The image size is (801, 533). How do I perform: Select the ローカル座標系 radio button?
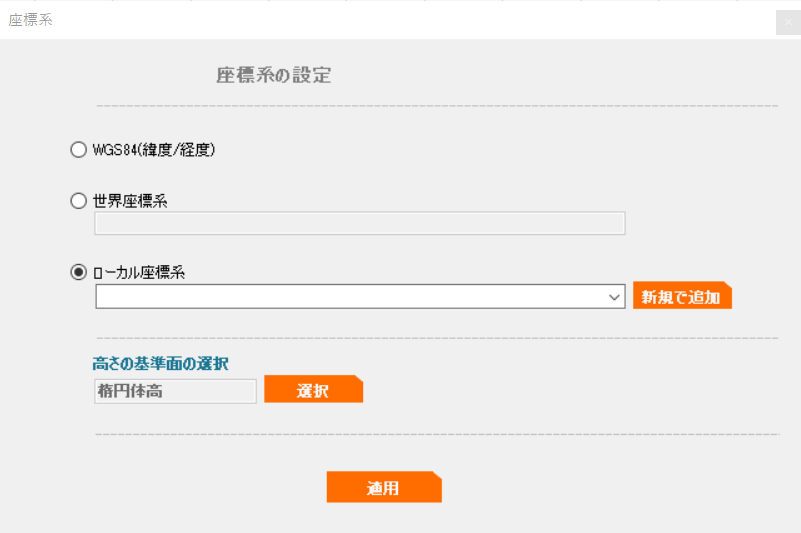click(78, 272)
